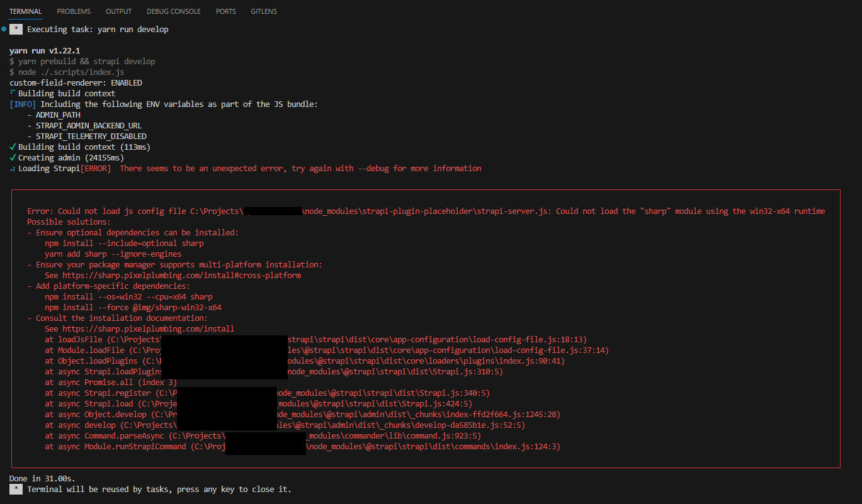This screenshot has height=504, width=862.
Task: Click the blue task status dot
Action: pos(4,29)
